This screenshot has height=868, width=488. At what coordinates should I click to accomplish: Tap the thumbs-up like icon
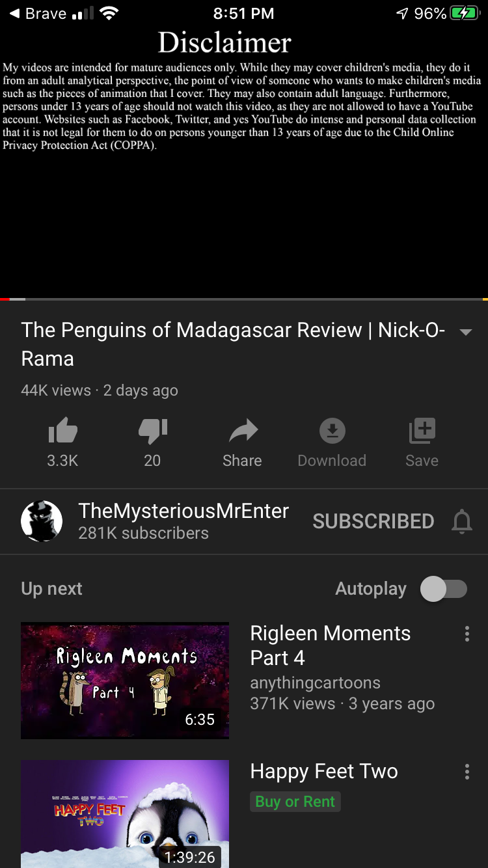62,431
